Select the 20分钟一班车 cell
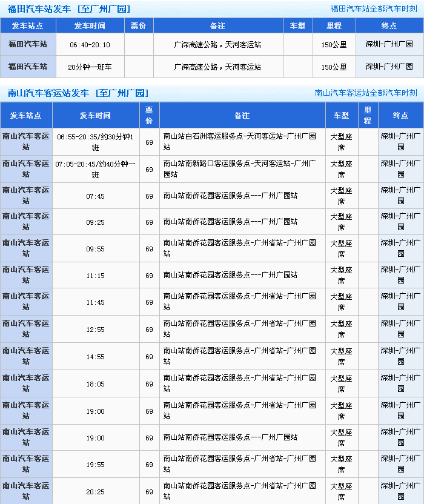 (x=90, y=67)
